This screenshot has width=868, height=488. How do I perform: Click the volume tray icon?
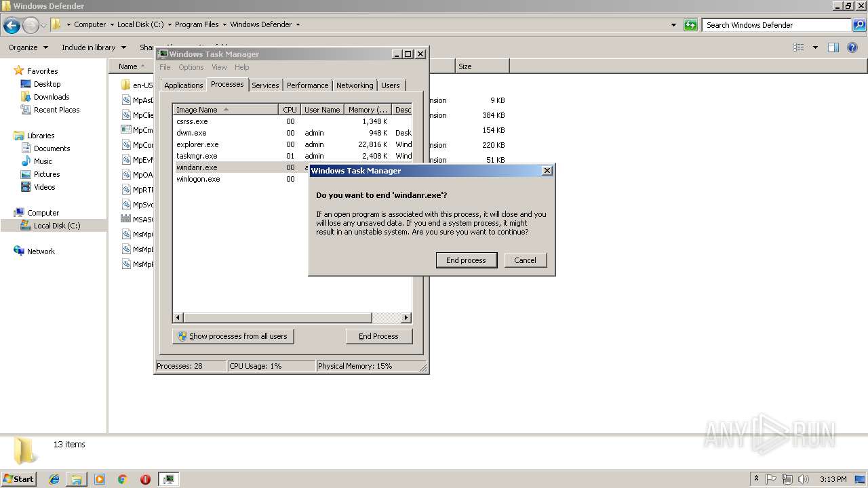(804, 479)
